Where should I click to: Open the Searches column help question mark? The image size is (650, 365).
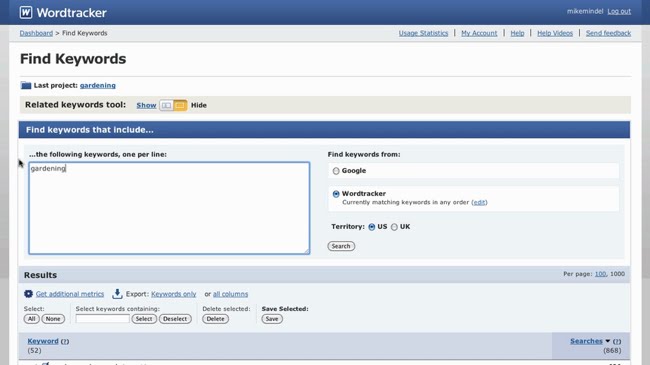pos(617,341)
